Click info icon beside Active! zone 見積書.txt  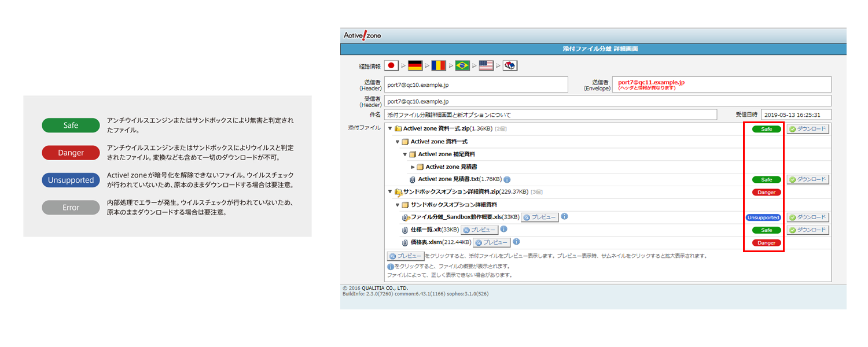tap(507, 180)
